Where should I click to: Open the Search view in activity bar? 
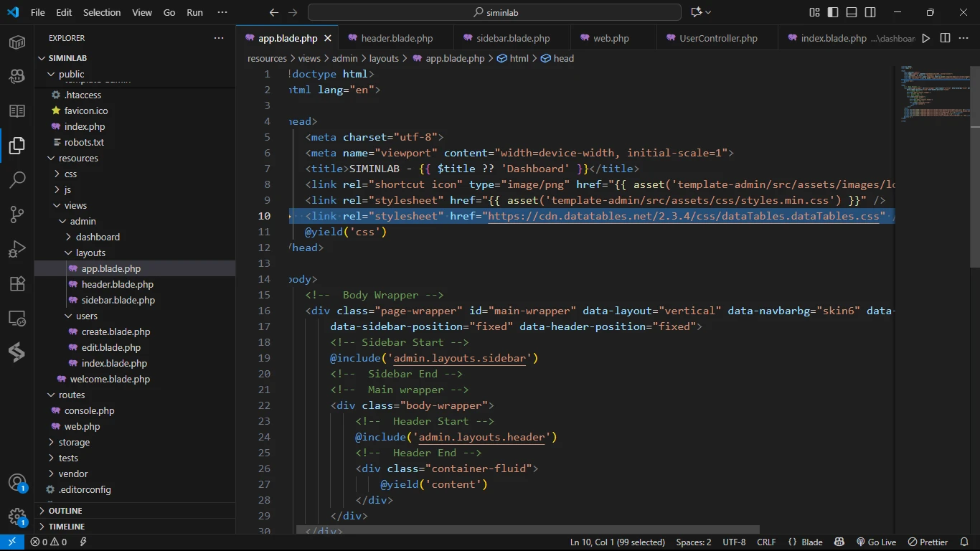pyautogui.click(x=17, y=179)
